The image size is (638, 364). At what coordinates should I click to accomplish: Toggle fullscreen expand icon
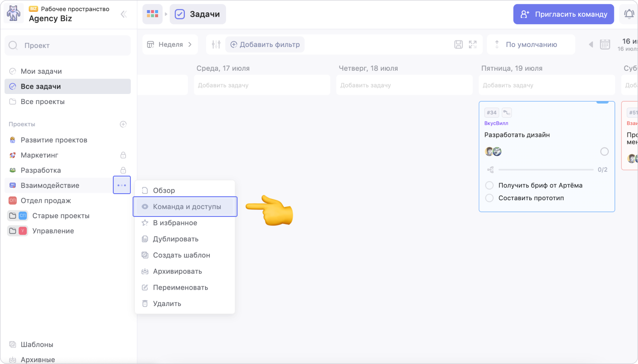(472, 44)
